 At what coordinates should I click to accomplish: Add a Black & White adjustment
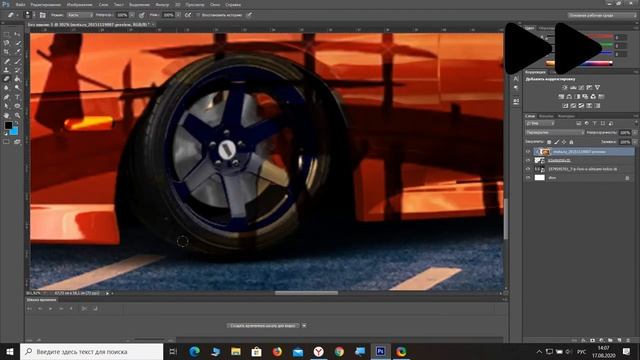click(577, 97)
